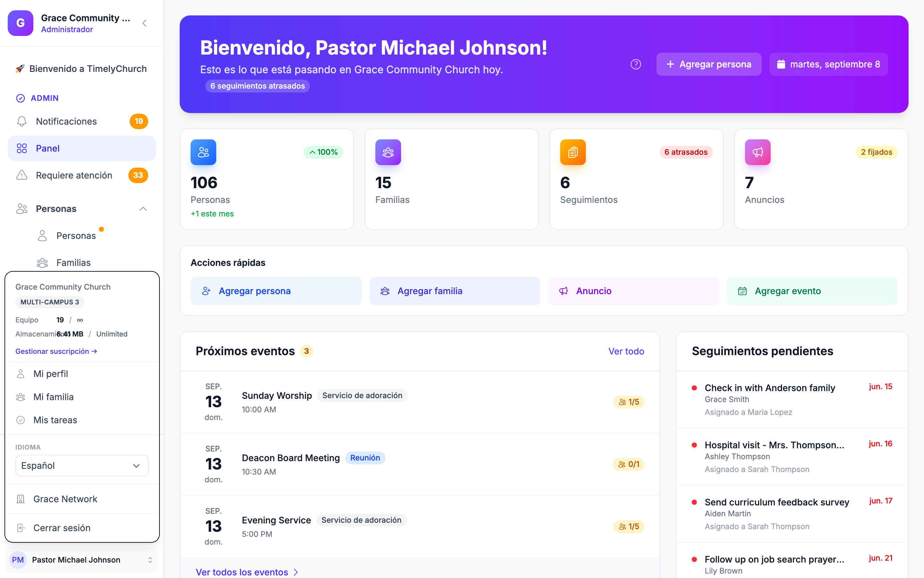
Task: Click Agregar persona in the welcome banner
Action: (709, 64)
